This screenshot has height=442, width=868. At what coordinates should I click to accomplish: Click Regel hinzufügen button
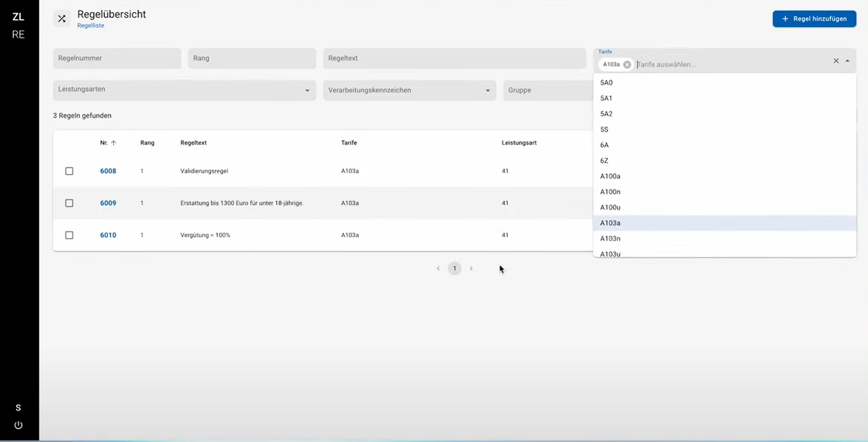[x=814, y=18]
